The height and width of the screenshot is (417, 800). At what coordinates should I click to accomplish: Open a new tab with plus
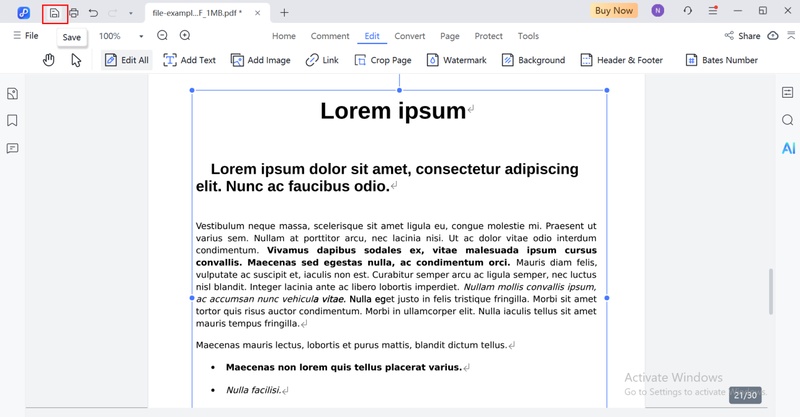285,13
